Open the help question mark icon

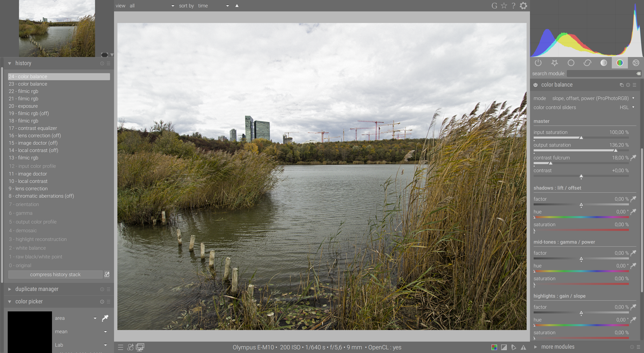click(513, 6)
